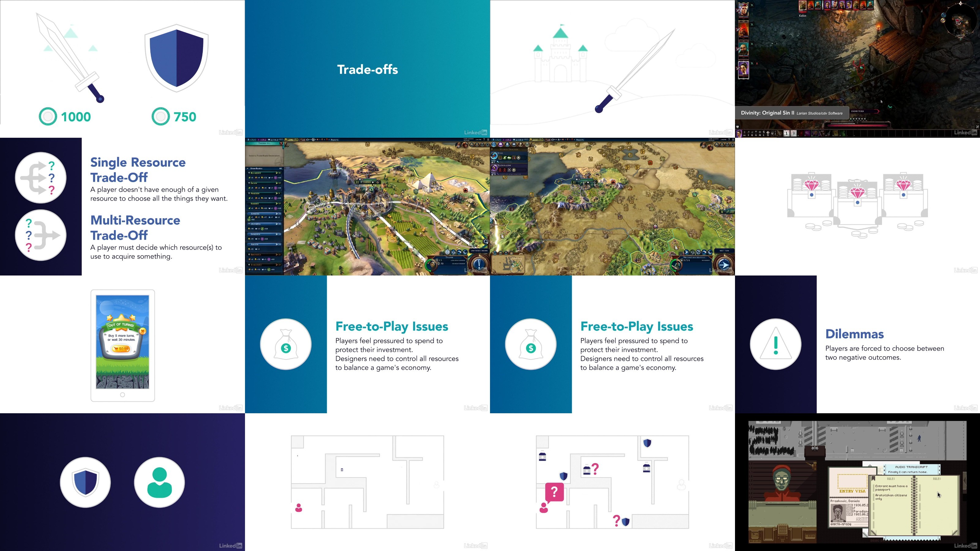Click the coin icon beside 750

(x=160, y=116)
